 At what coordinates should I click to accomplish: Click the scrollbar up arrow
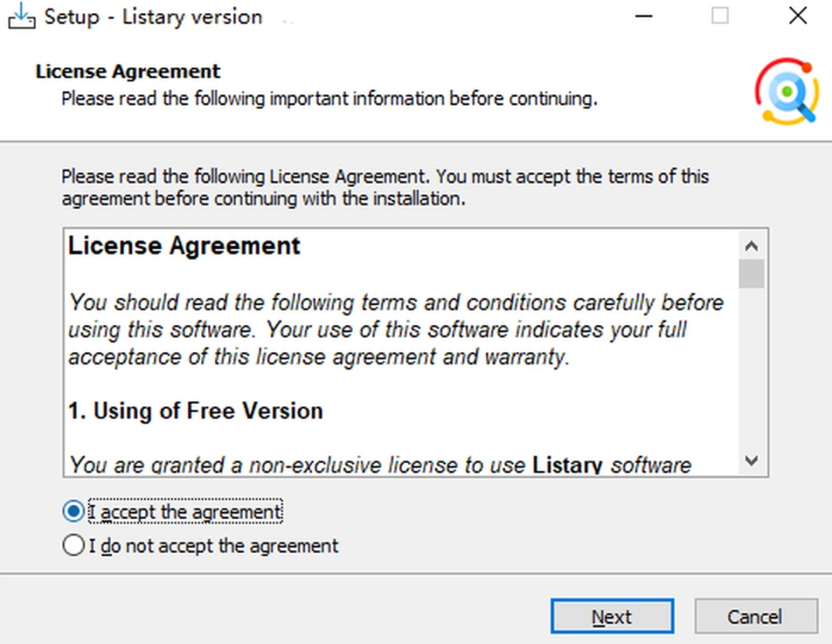click(751, 245)
